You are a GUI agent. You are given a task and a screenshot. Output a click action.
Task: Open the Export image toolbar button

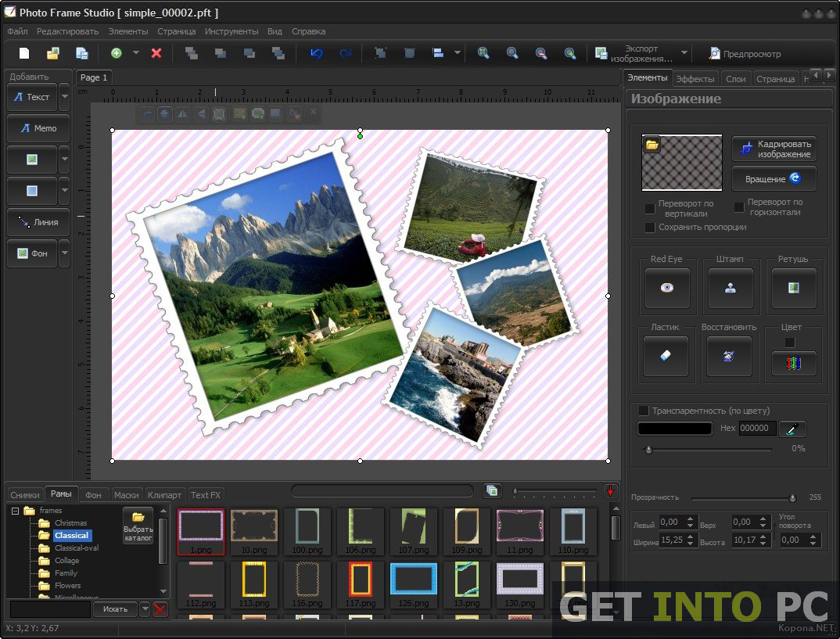tap(635, 53)
